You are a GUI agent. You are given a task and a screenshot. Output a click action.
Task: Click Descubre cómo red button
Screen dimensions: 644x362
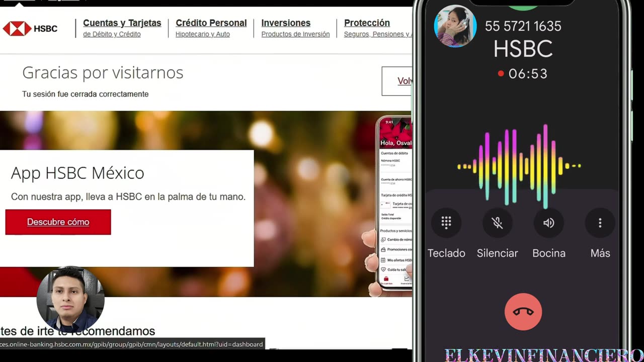point(58,222)
